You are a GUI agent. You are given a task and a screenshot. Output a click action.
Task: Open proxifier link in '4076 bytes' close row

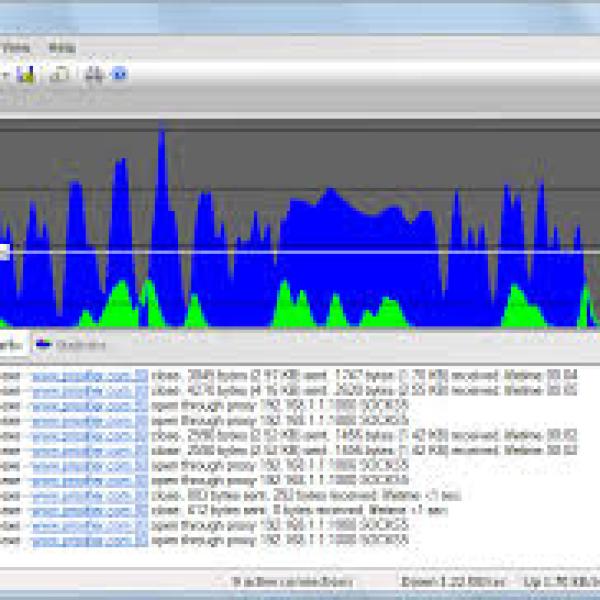89,391
